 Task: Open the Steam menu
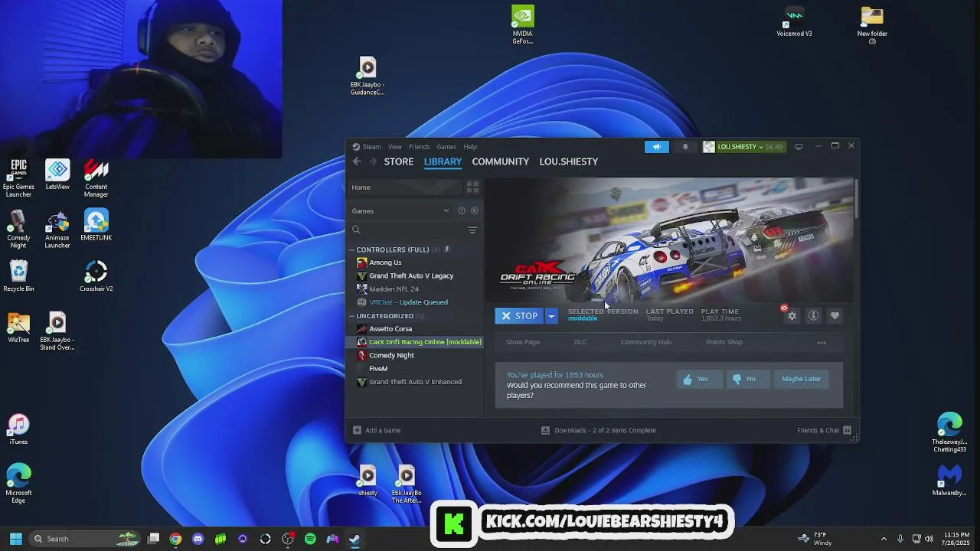tap(371, 147)
